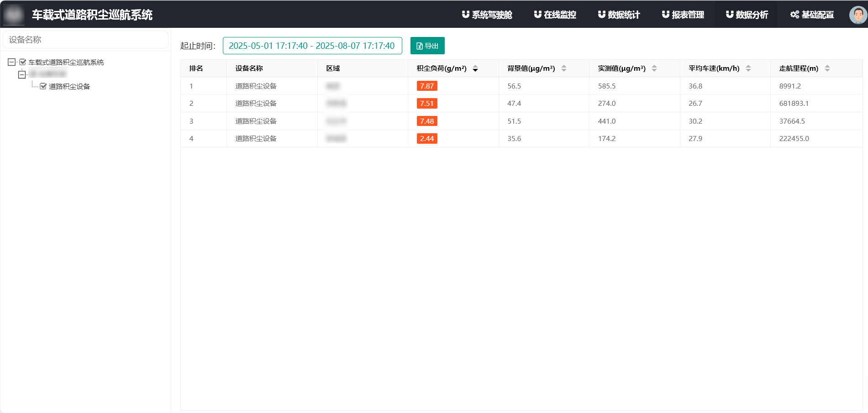Open the 起止时间 date range picker
This screenshot has width=868, height=413.
point(312,46)
